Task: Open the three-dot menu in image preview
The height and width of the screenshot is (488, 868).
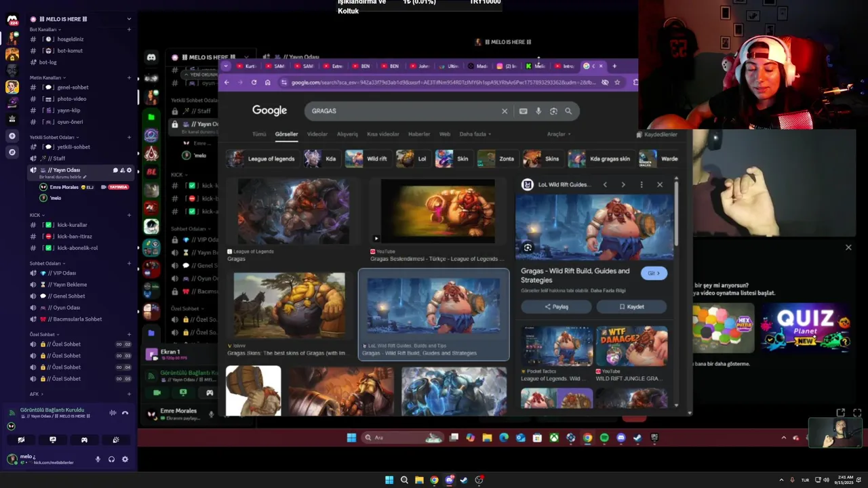Action: pos(642,184)
